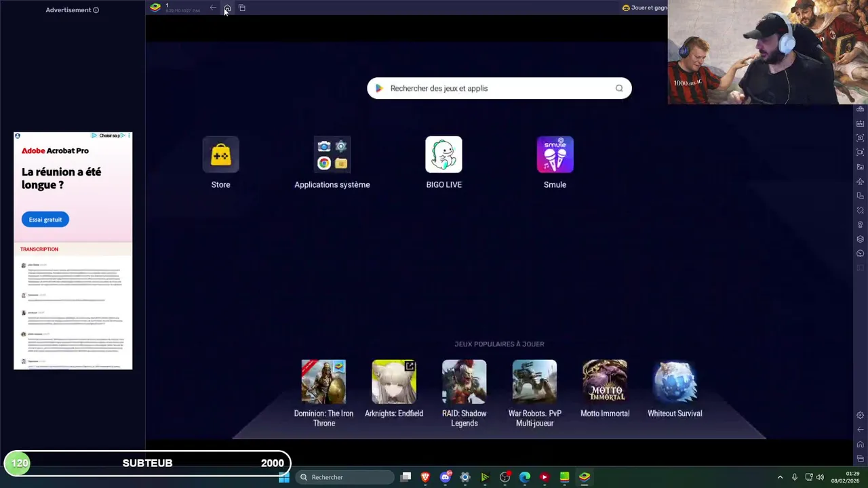Image resolution: width=868 pixels, height=488 pixels.
Task: Click the back arrow at the sidebar bottom
Action: tap(861, 430)
